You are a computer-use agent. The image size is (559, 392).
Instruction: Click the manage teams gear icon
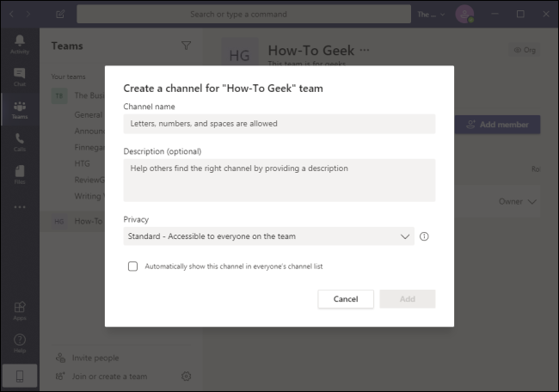(x=187, y=376)
